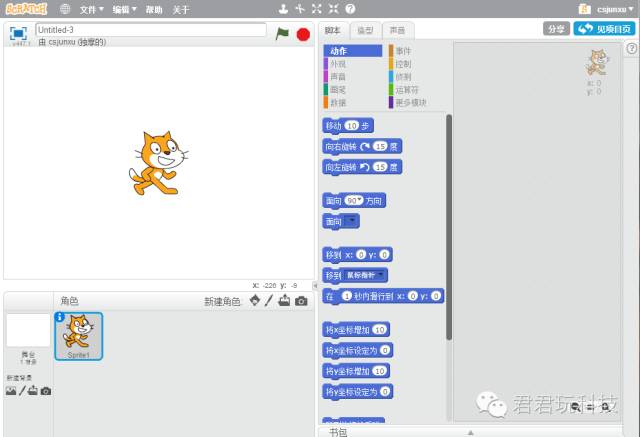Switch to the 造型 tab
The image size is (640, 437).
point(365,30)
